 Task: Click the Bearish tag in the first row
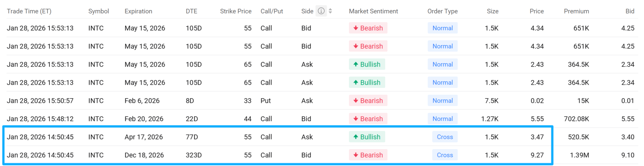[368, 28]
